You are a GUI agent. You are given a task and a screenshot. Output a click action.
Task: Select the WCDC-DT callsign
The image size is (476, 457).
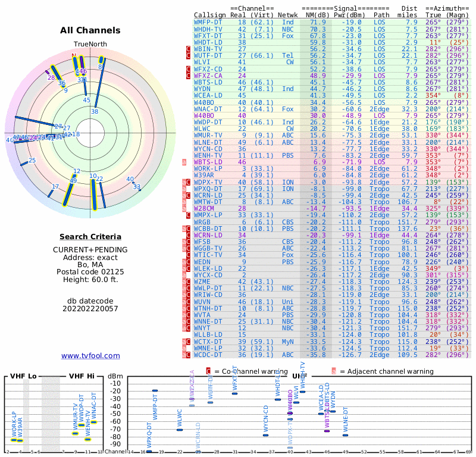coord(208,355)
